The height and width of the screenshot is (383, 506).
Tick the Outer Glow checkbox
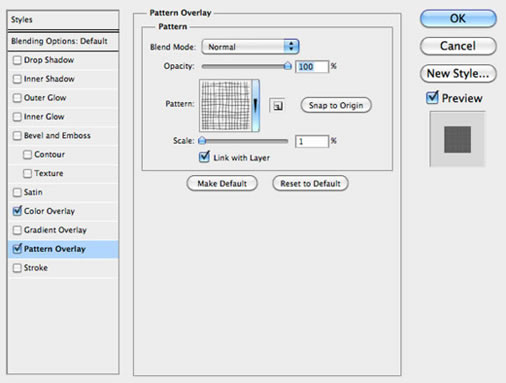coord(17,98)
